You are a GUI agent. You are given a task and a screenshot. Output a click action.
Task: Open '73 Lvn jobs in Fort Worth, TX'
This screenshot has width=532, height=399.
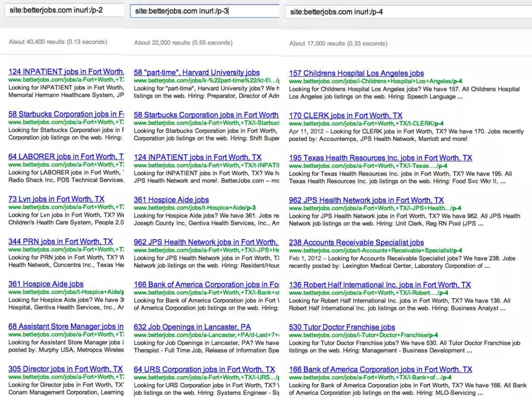coord(56,199)
